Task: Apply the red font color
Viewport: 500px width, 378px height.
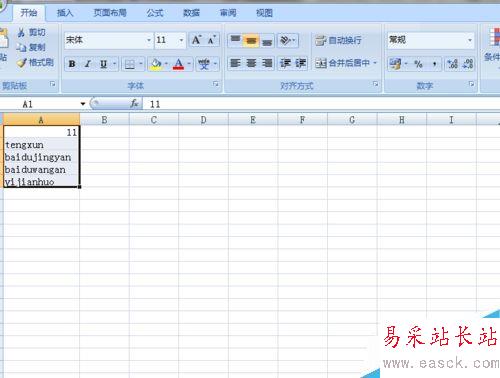Action: tap(178, 64)
